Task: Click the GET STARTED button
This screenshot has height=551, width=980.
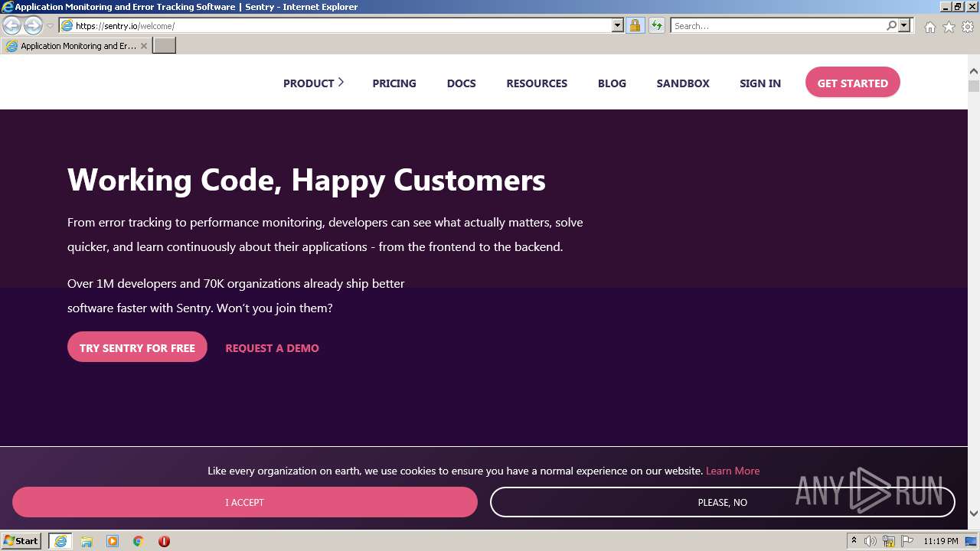Action: click(x=853, y=83)
